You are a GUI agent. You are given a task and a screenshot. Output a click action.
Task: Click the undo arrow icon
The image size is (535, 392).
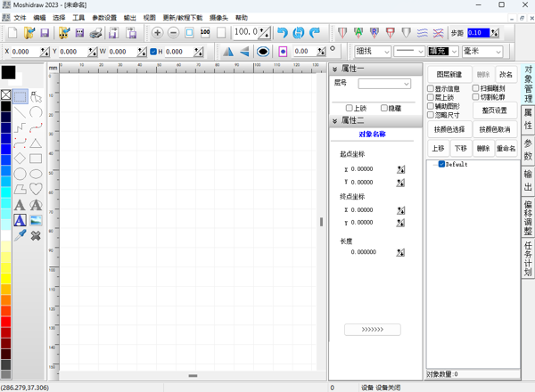(x=283, y=33)
